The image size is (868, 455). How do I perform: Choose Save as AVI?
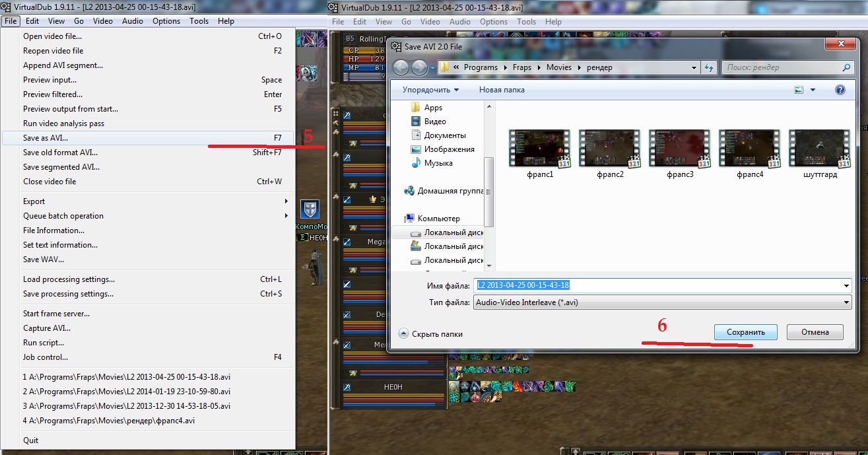click(x=149, y=138)
